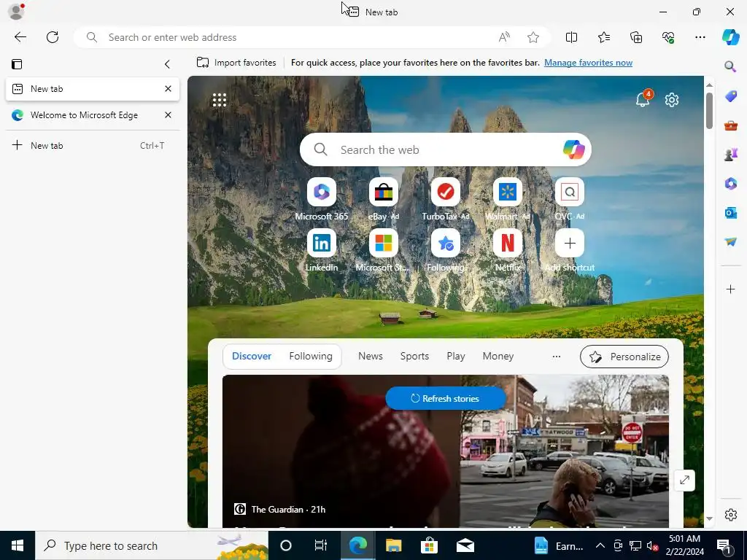Open the Play feed tab
The image size is (747, 560).
[455, 356]
